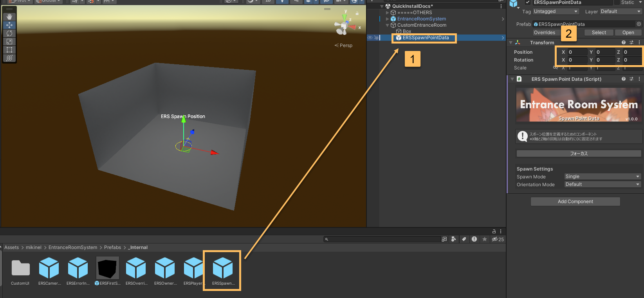
Task: Click the フォーカス button
Action: (579, 154)
